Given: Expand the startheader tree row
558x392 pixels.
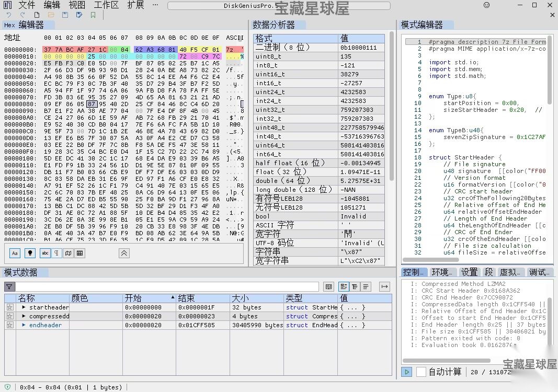Looking at the screenshot, I should (24, 307).
